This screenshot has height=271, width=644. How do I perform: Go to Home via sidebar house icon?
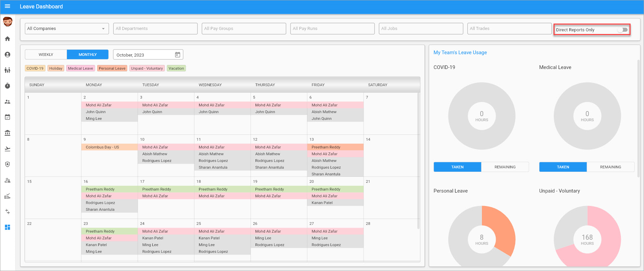7,39
